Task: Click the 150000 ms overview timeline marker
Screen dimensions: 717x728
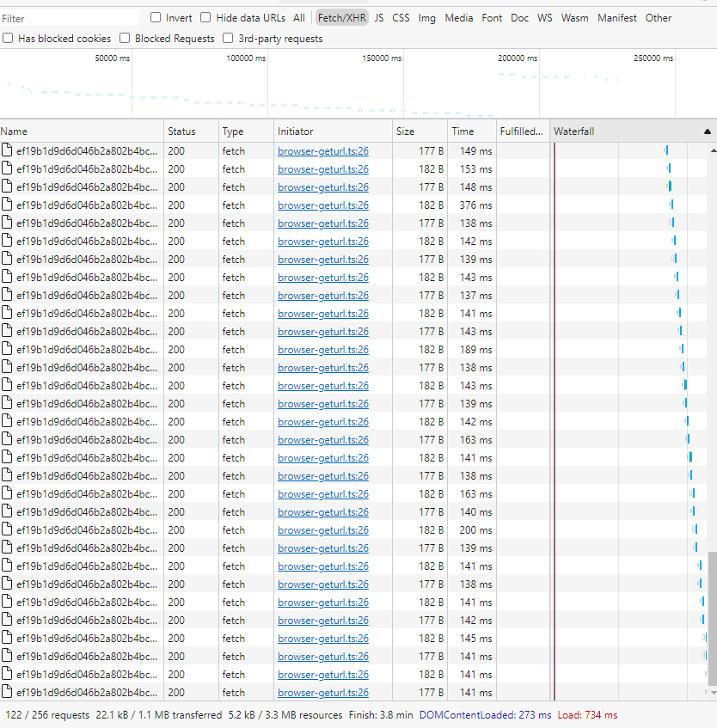Action: coord(382,58)
